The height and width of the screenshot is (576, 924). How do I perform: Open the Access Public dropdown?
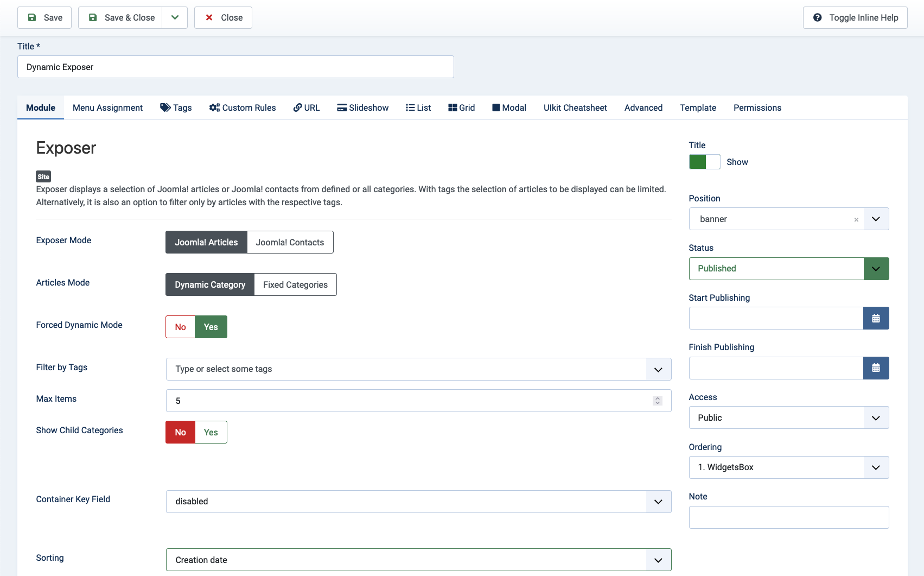point(789,417)
